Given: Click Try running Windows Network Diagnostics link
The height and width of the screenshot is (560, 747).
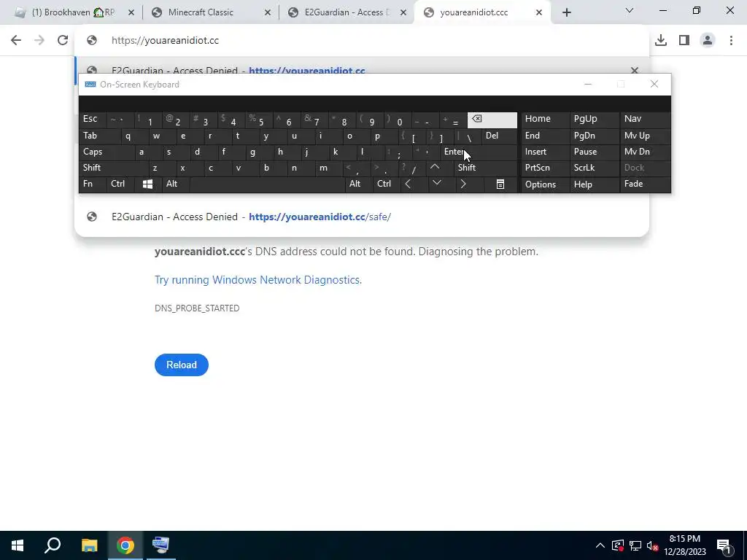Looking at the screenshot, I should tap(258, 279).
